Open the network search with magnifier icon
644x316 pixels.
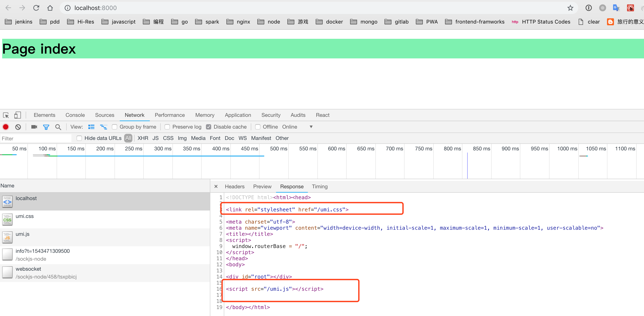point(58,127)
